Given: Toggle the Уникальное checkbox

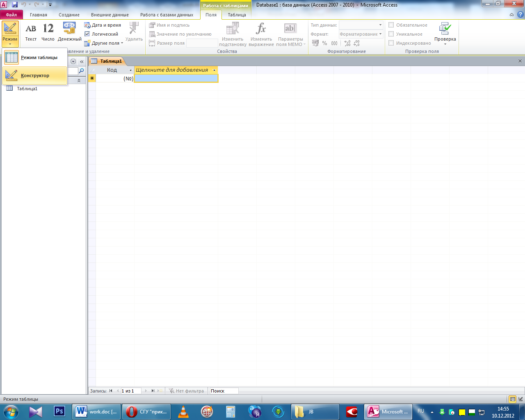Looking at the screenshot, I should [x=391, y=34].
